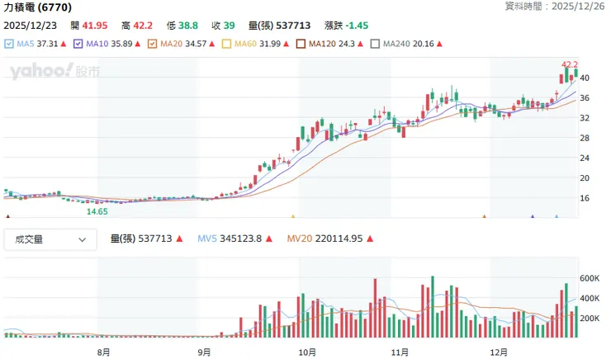Click the 8月 label on the time axis
The width and height of the screenshot is (611, 364).
pos(104,352)
